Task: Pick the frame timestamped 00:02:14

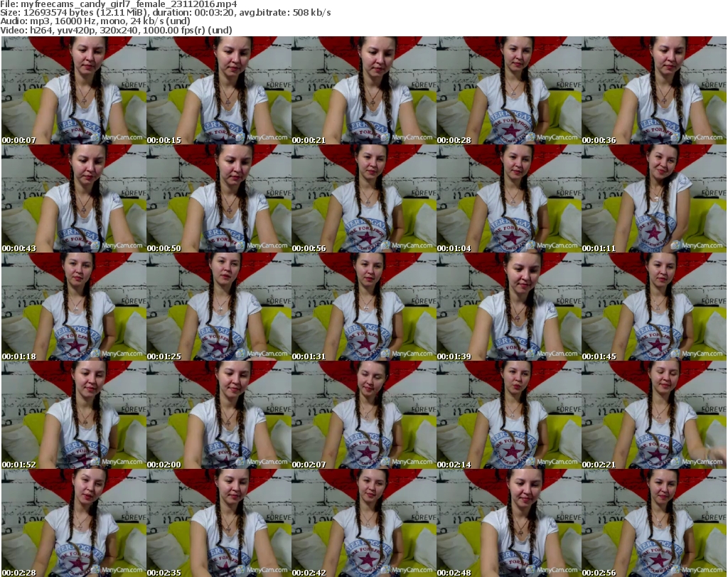Action: [x=509, y=415]
